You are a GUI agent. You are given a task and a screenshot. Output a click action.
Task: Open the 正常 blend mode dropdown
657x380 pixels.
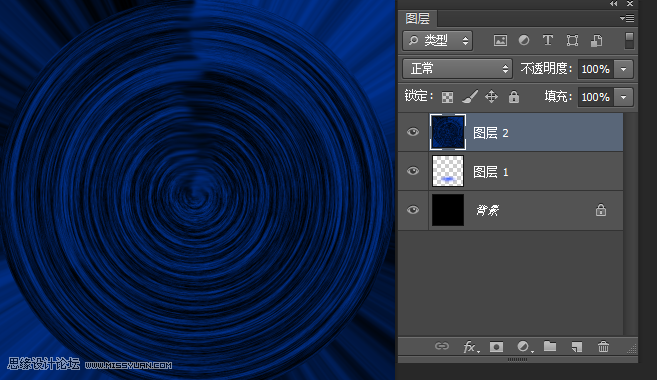(x=457, y=69)
